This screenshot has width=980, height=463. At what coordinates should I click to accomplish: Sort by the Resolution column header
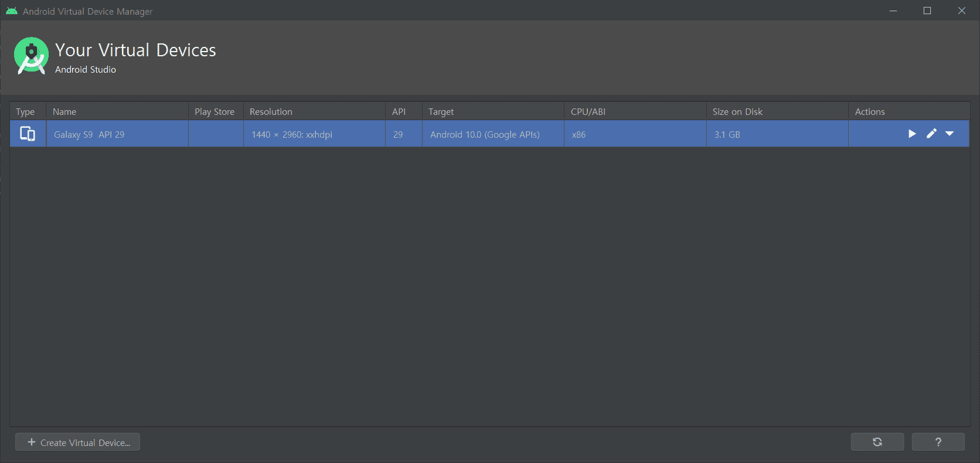(x=314, y=111)
